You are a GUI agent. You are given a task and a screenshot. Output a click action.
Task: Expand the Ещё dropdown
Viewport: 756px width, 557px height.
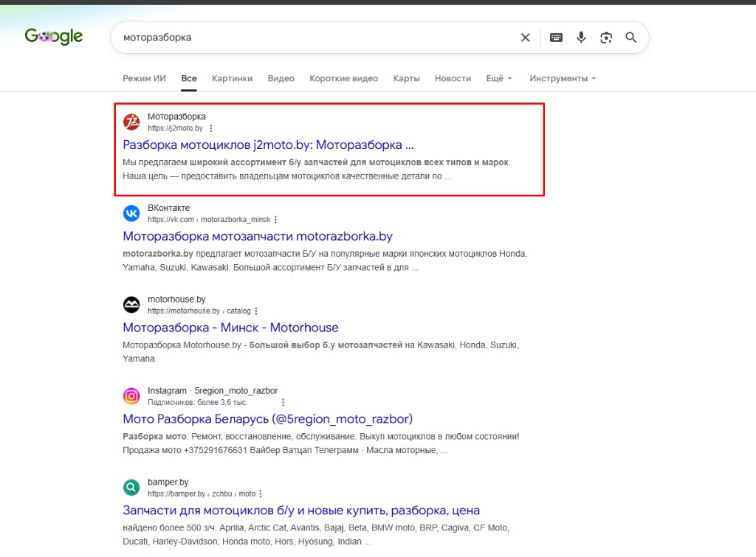point(499,78)
